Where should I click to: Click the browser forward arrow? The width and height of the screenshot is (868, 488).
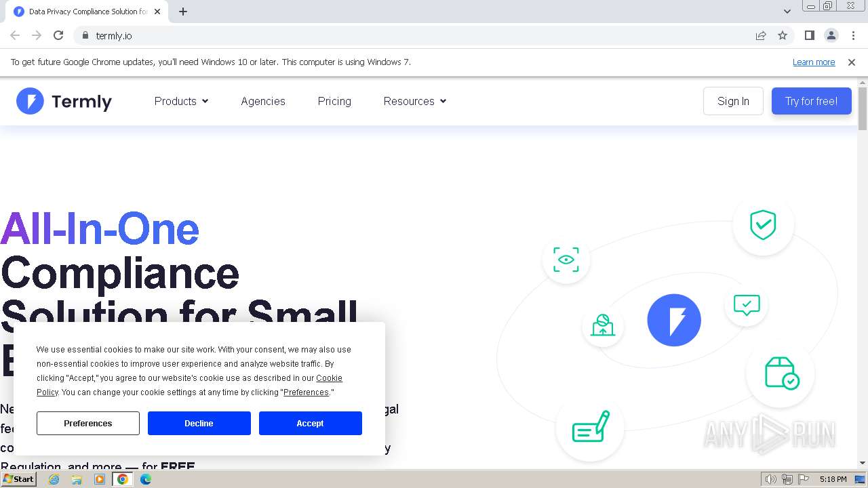(37, 35)
